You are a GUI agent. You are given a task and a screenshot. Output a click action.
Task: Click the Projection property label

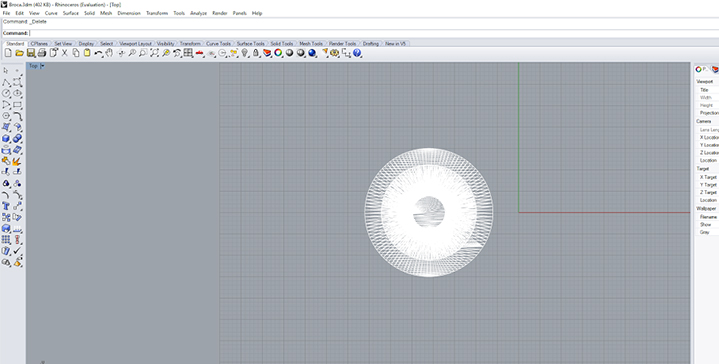709,113
